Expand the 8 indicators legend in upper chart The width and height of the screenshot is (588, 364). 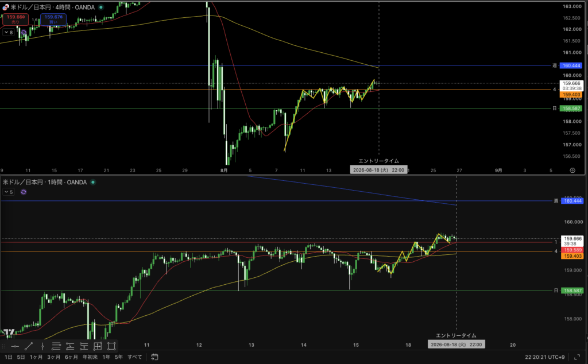(x=9, y=33)
